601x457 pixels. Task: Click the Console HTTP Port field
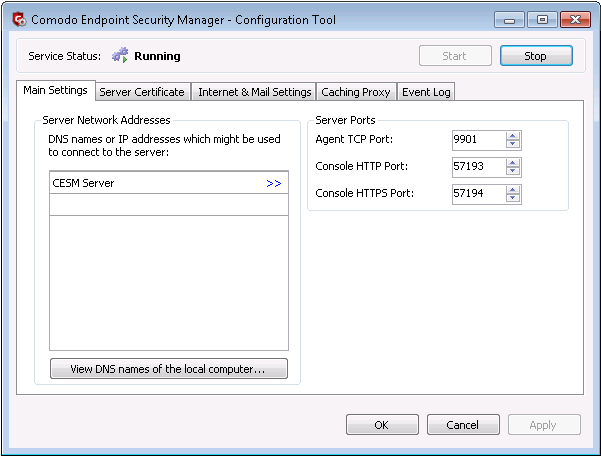pos(479,167)
